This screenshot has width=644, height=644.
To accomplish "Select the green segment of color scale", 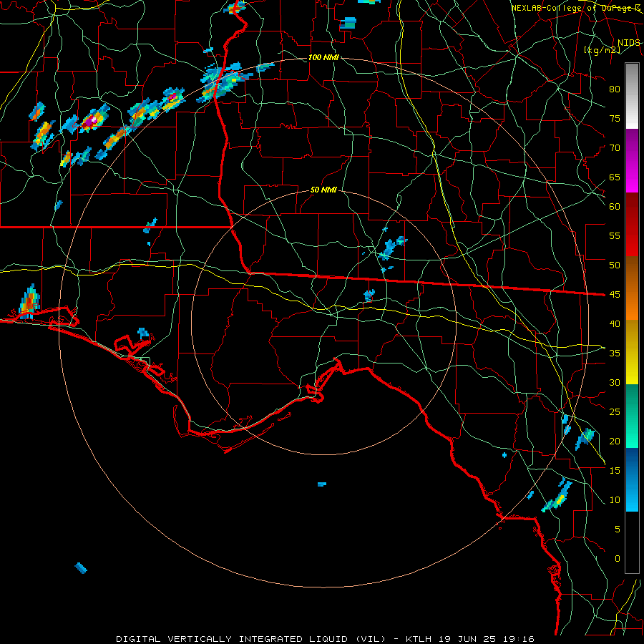I will point(632,416).
